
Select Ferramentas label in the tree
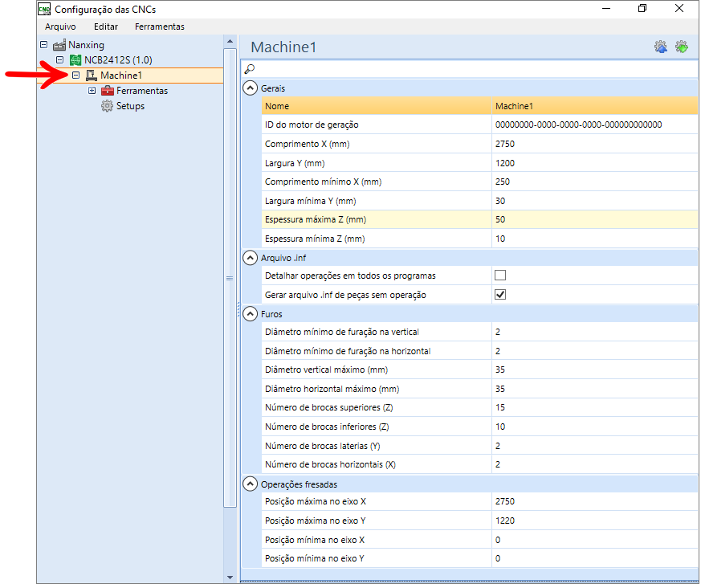[142, 91]
